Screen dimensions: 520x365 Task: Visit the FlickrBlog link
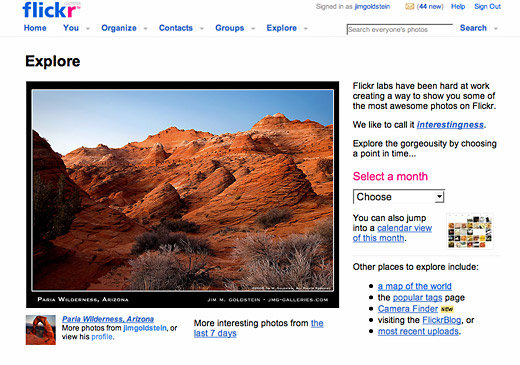pyautogui.click(x=442, y=320)
